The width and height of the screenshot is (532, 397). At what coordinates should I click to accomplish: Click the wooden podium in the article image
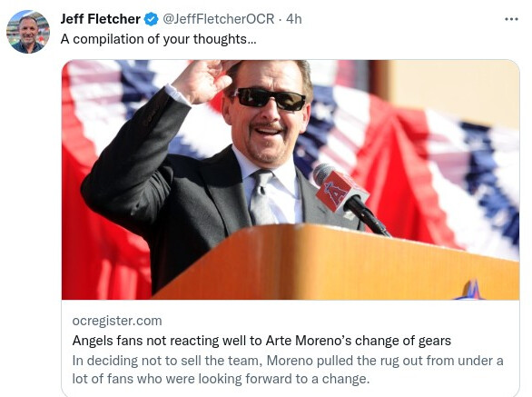pyautogui.click(x=336, y=263)
